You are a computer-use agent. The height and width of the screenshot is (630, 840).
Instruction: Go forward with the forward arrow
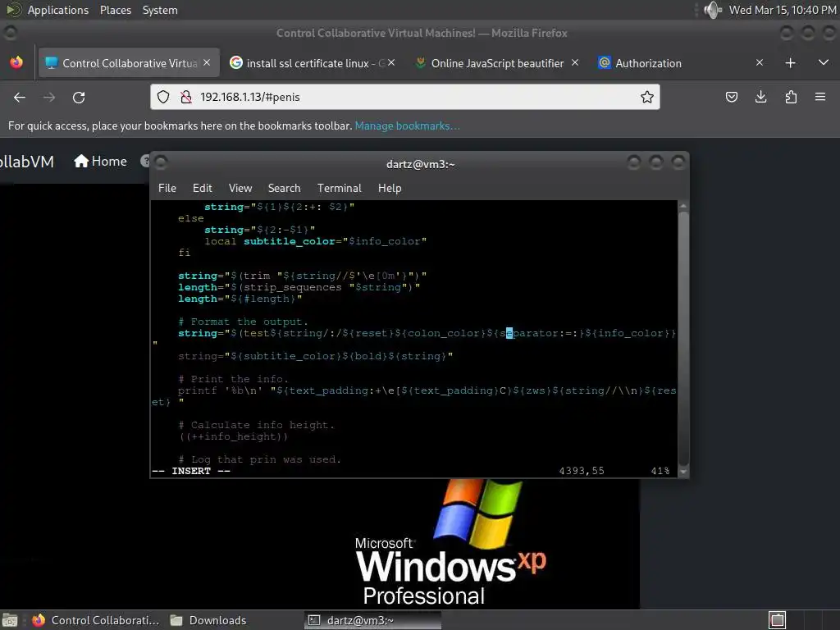coord(49,97)
